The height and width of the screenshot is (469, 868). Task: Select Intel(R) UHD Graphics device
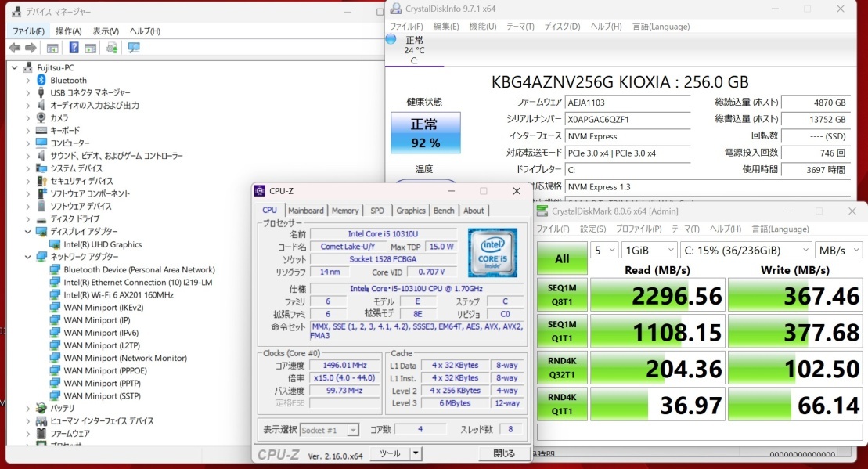pyautogui.click(x=103, y=244)
